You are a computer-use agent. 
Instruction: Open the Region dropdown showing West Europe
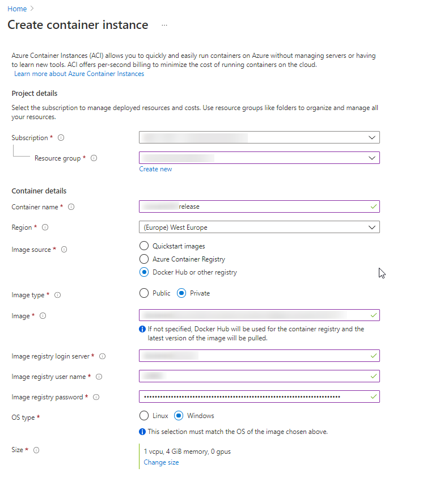pyautogui.click(x=259, y=227)
